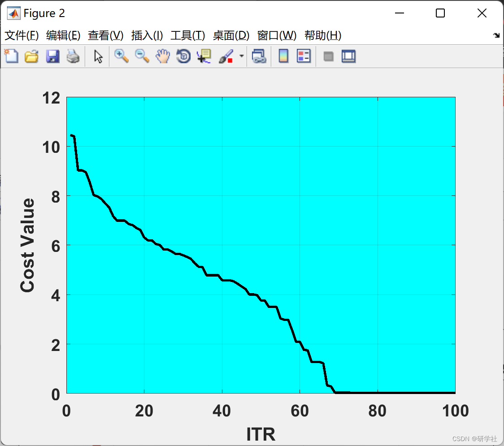Open the 插入(I) menu
Image resolution: width=504 pixels, height=446 pixels.
(x=147, y=35)
